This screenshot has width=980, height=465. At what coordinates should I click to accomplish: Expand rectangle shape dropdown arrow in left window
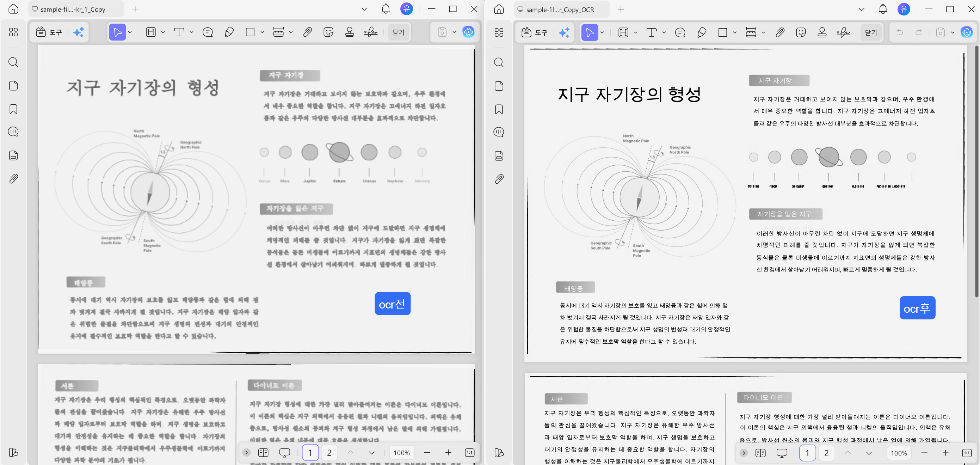coord(262,32)
